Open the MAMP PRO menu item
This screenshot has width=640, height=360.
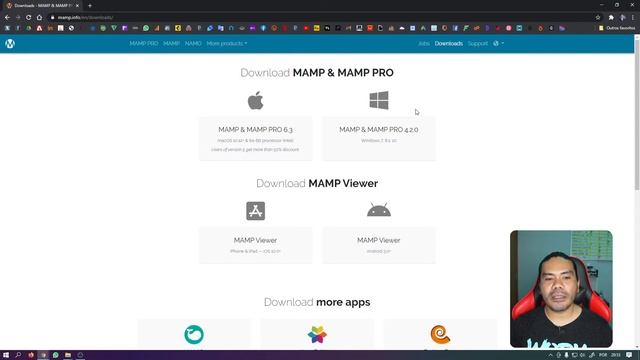144,43
